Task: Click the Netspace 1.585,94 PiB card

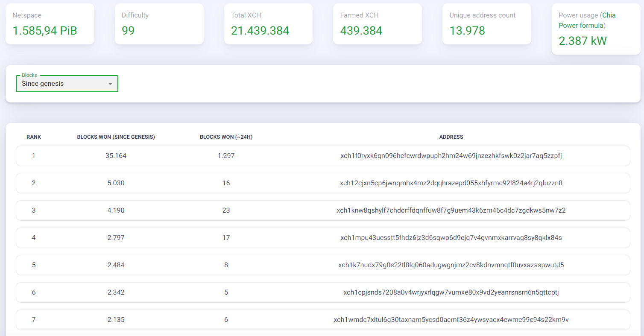Action: [50, 24]
